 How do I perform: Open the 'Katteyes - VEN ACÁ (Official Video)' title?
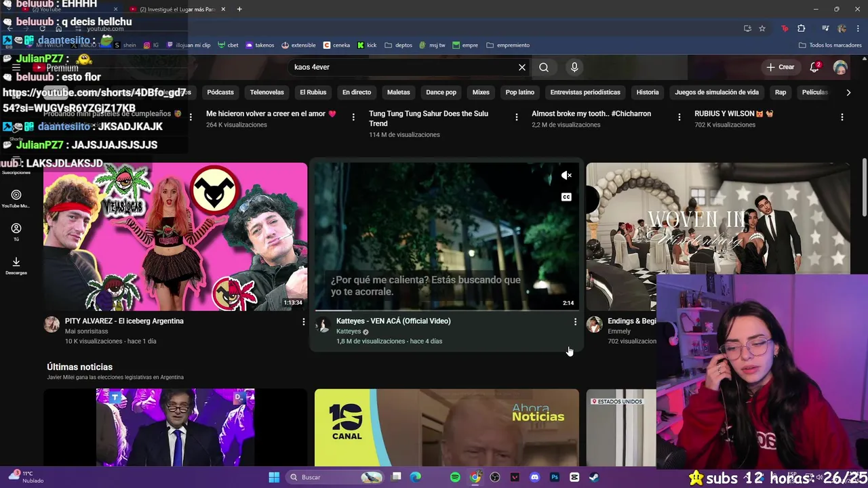tap(393, 321)
